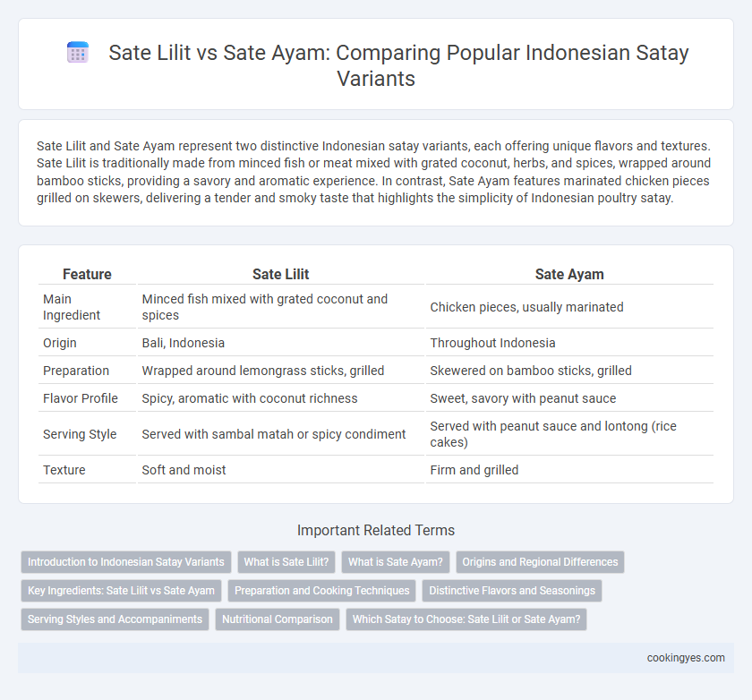Click the cookingyes.com footer text
This screenshot has height=700, width=752.
click(686, 658)
